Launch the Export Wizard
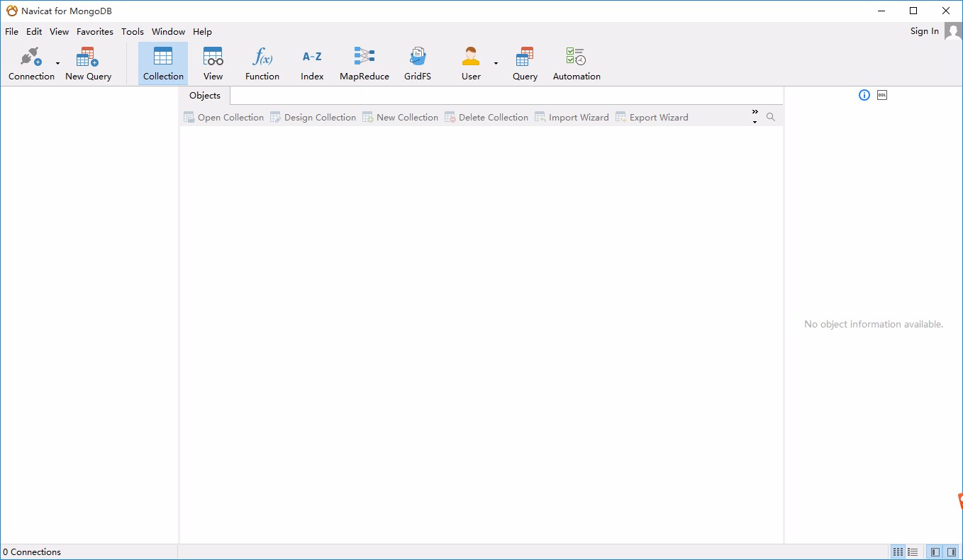This screenshot has width=963, height=560. [x=652, y=117]
